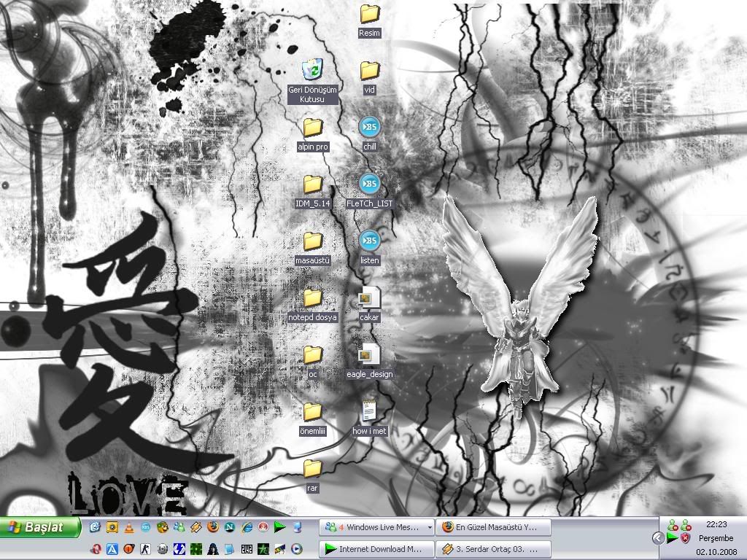The width and height of the screenshot is (747, 560).
Task: Launch Half-Life from the quick launch bar
Action: 128,548
